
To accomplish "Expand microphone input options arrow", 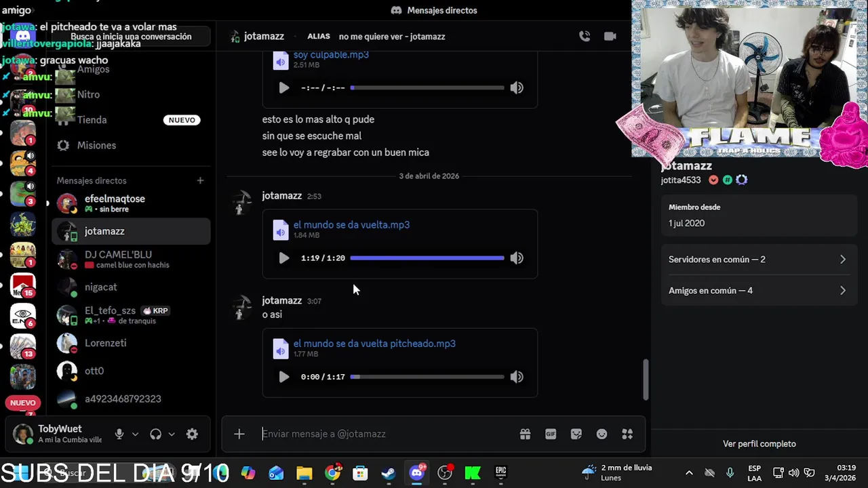I will point(135,434).
